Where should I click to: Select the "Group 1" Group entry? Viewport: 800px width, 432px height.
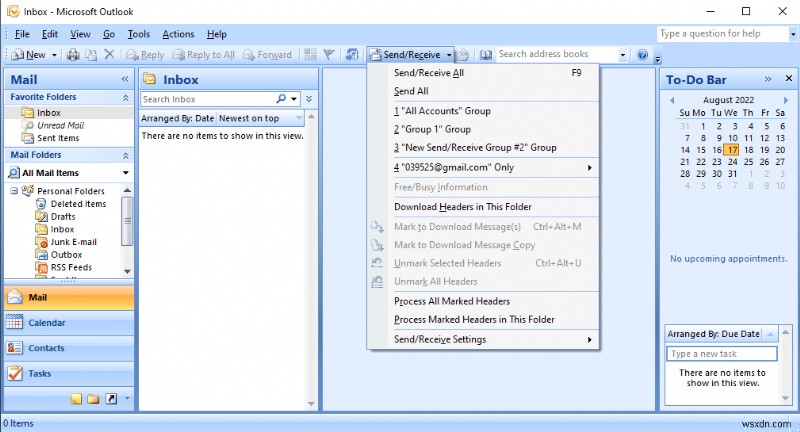(x=483, y=129)
